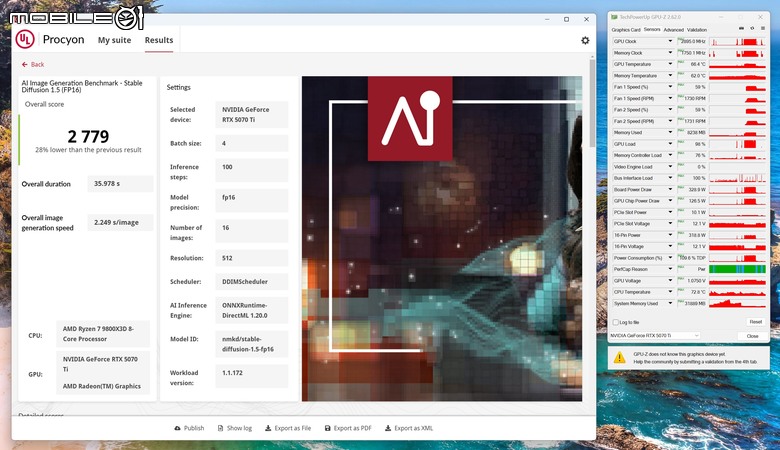The height and width of the screenshot is (450, 780).
Task: Expand the System Memory Used dropdown
Action: click(670, 303)
